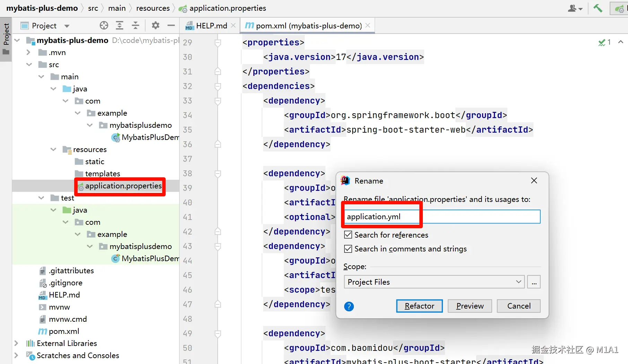Build the project with the hammer icon
Image resolution: width=628 pixels, height=364 pixels.
click(x=598, y=8)
